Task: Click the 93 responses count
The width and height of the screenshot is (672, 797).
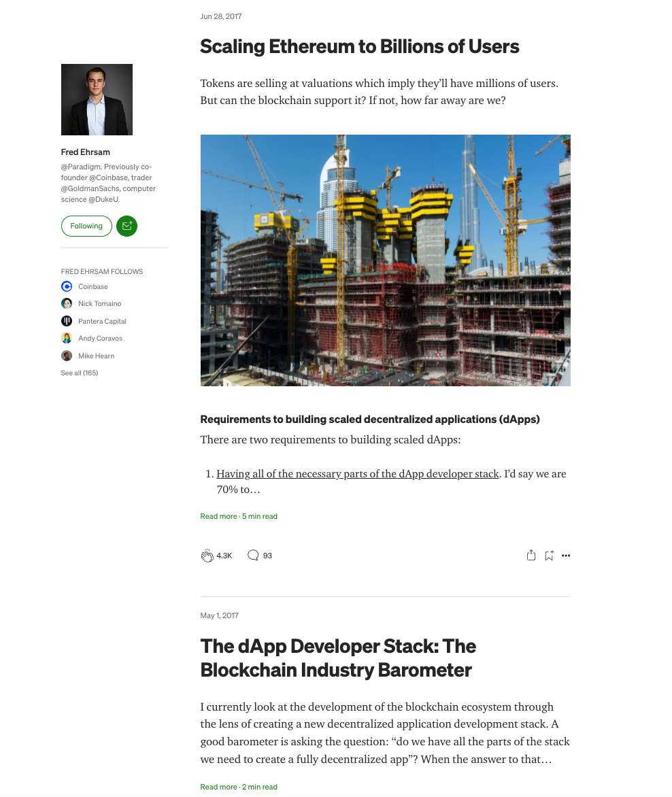Action: [267, 556]
